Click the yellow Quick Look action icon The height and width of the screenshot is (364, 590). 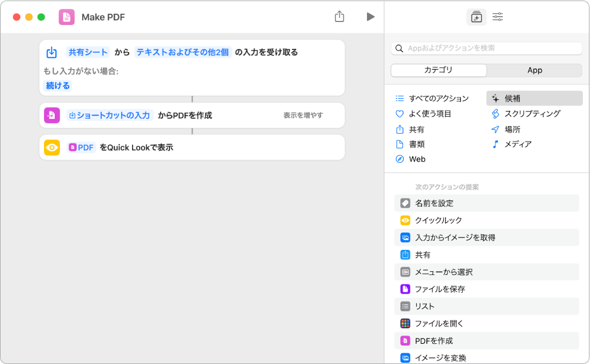(x=52, y=148)
